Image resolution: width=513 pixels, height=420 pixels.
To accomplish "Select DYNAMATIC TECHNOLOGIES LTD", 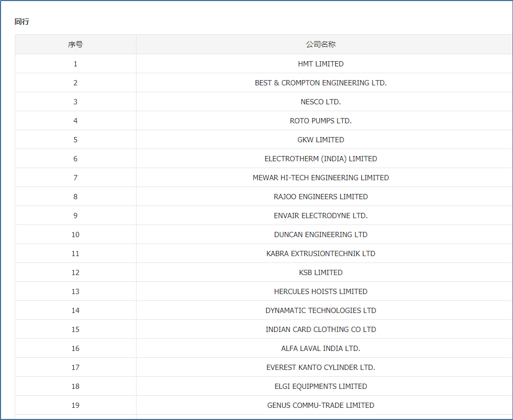I will pos(321,310).
